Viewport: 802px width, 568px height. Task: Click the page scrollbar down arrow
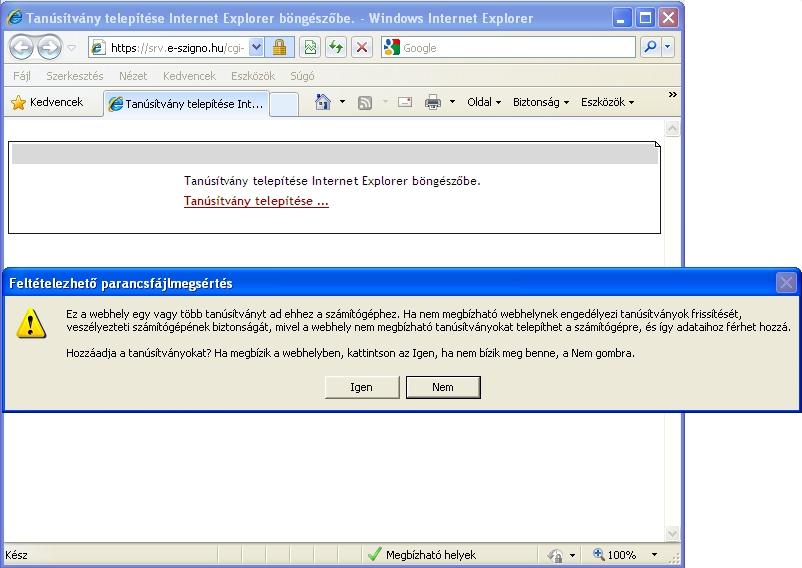(x=672, y=534)
